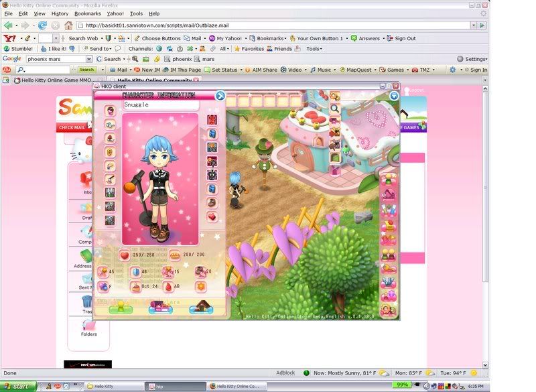This screenshot has width=536, height=392.
Task: Select the brown shoes equipment slot
Action: click(x=212, y=202)
